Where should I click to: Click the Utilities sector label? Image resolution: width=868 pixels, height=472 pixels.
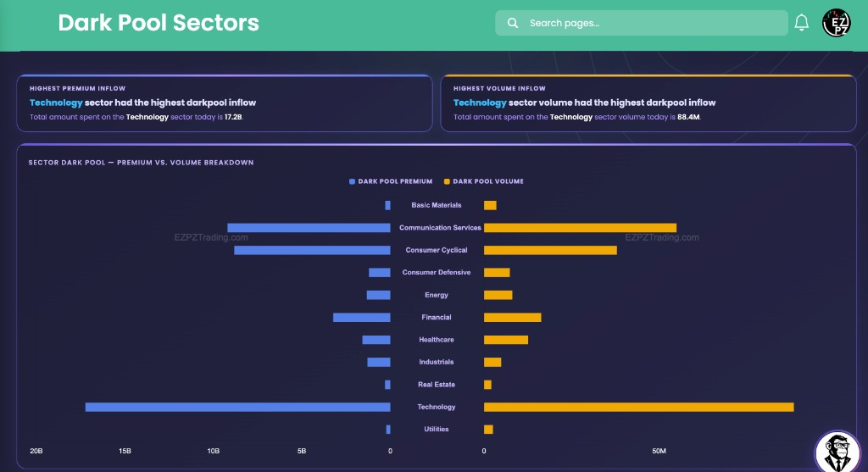[x=437, y=430]
